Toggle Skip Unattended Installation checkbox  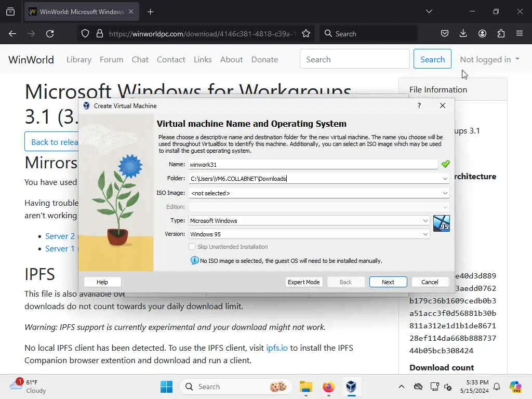(192, 247)
